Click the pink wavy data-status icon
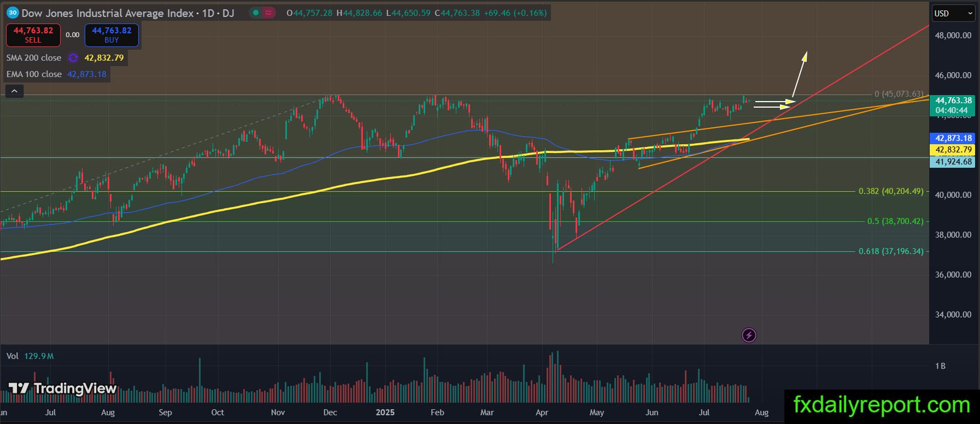The image size is (980, 424). pos(269,13)
